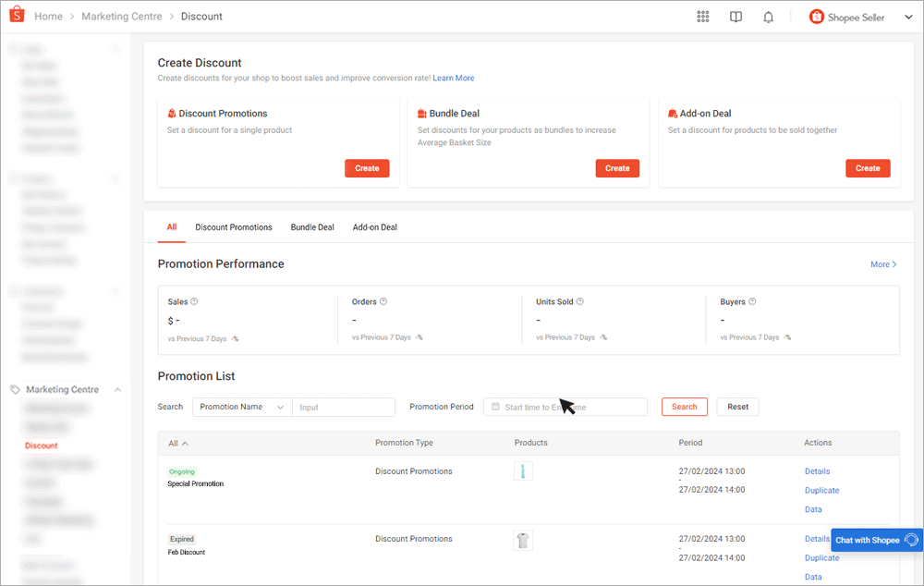This screenshot has height=586, width=924.
Task: Switch to the Add-on Deal tab
Action: (374, 227)
